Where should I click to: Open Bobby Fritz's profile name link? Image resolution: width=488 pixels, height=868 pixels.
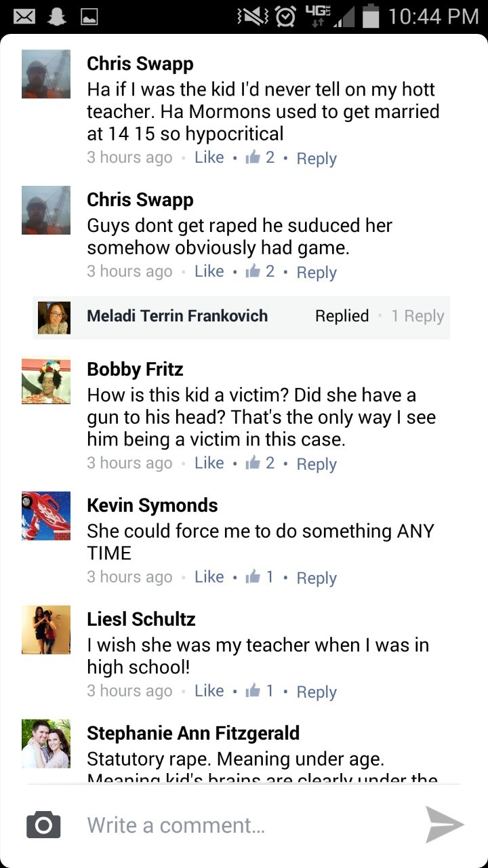point(135,370)
